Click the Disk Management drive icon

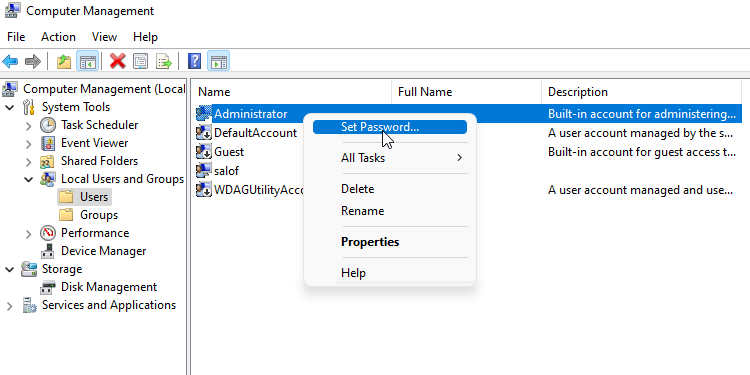tap(48, 287)
